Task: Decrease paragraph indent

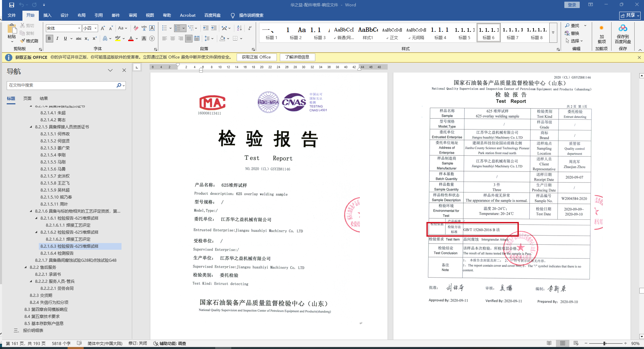Action: pos(206,28)
